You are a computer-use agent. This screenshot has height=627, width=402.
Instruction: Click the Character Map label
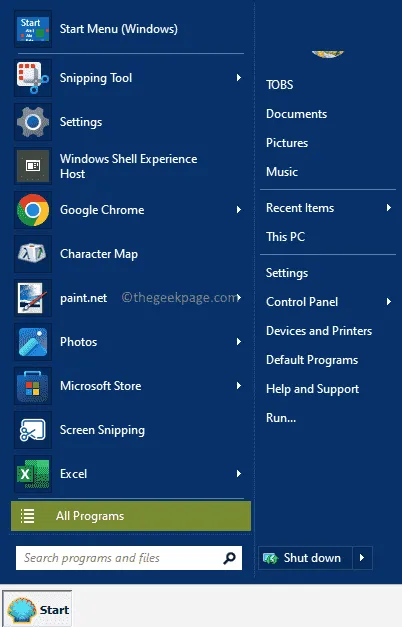point(99,254)
